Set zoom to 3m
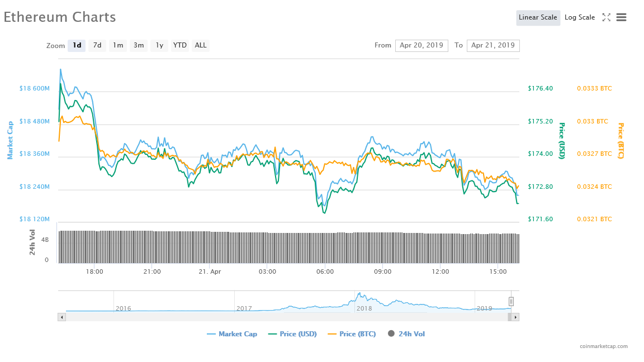This screenshot has width=644, height=362. coord(139,45)
